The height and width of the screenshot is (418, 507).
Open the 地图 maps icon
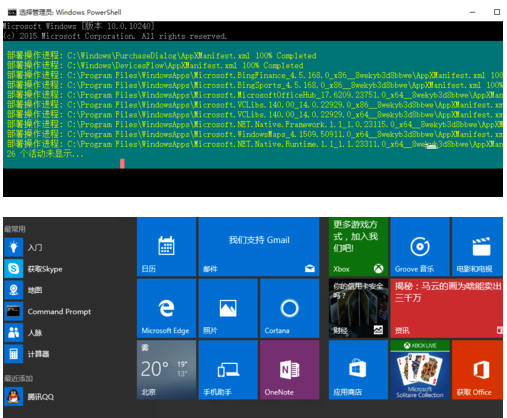(14, 290)
